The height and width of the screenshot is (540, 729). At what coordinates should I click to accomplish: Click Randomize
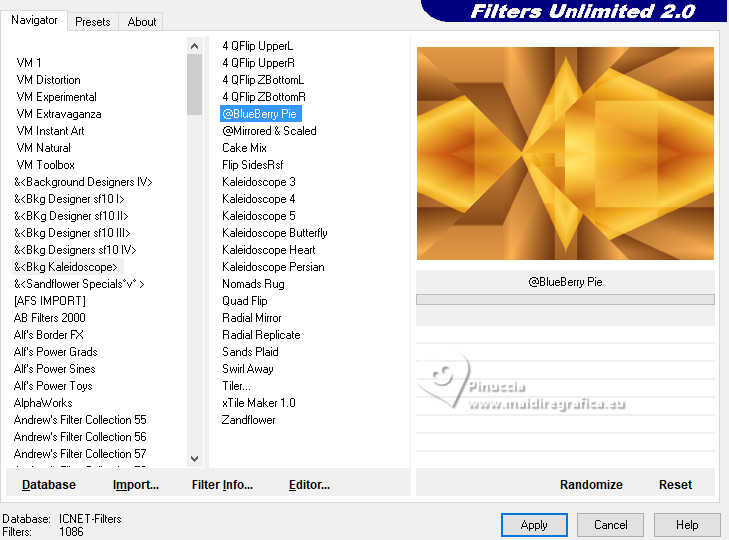pyautogui.click(x=591, y=485)
